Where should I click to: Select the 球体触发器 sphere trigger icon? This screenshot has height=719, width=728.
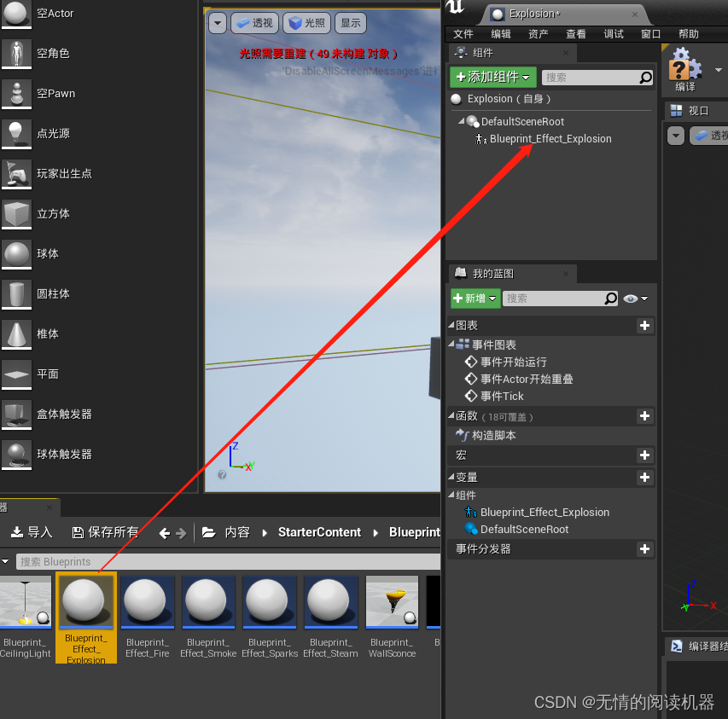point(17,455)
